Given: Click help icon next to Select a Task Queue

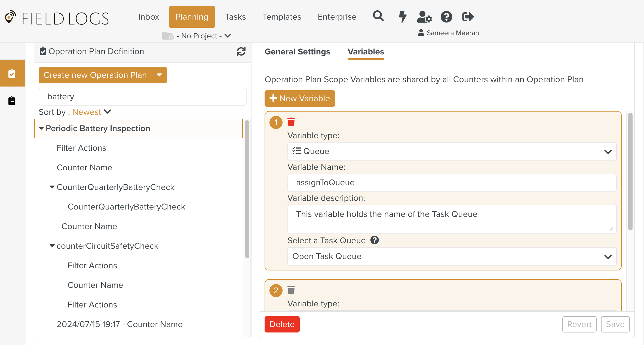Looking at the screenshot, I should click(x=375, y=240).
